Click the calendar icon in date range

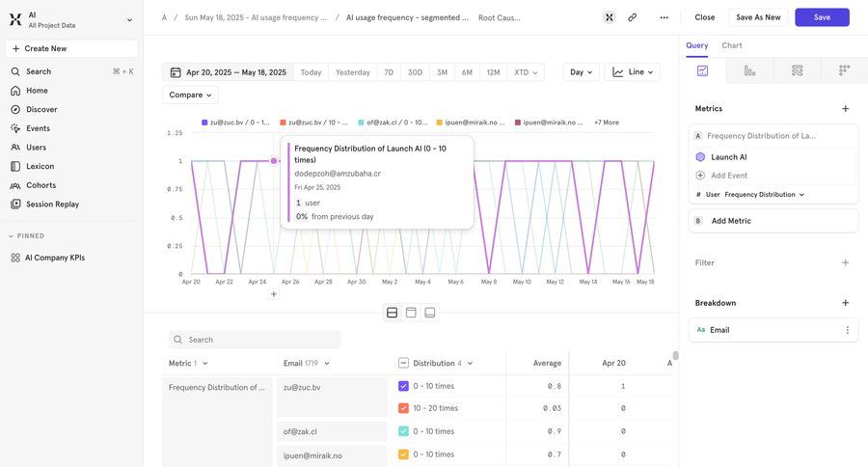(x=176, y=72)
